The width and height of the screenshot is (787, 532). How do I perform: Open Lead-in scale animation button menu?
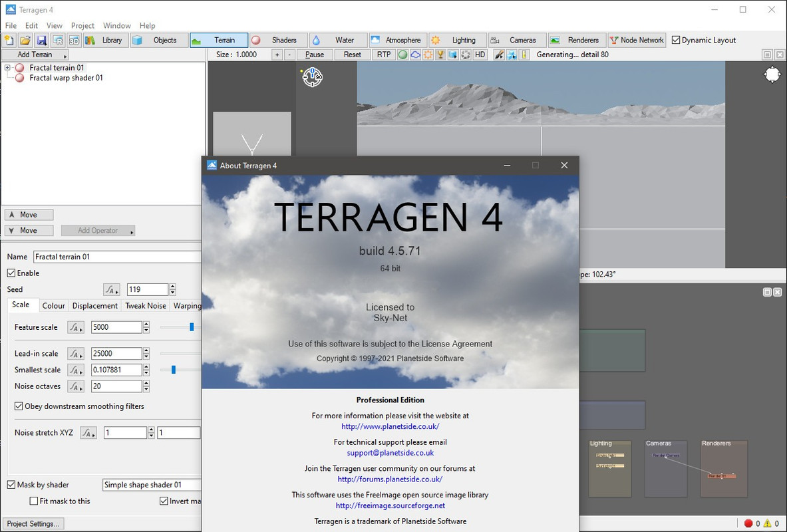[76, 354]
